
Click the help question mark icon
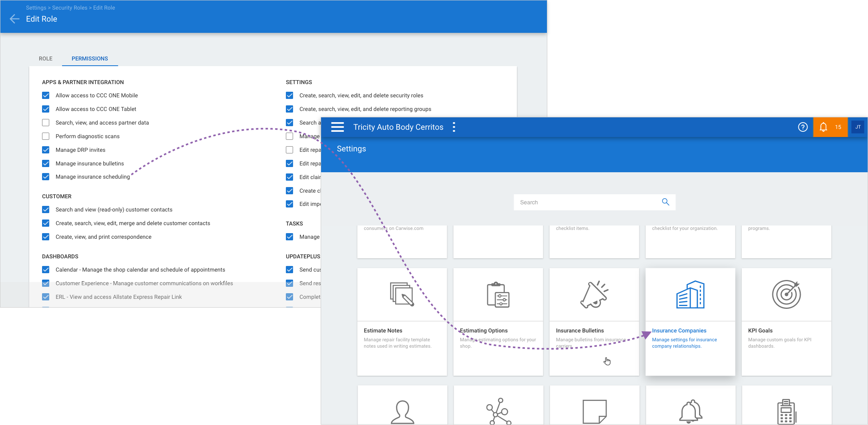(803, 127)
